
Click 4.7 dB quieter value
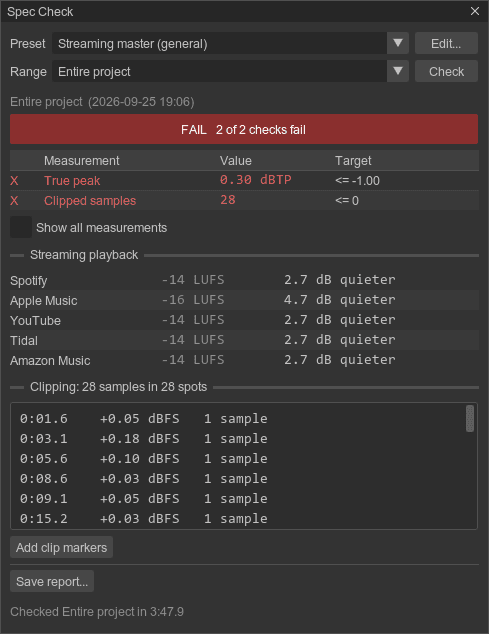(340, 300)
